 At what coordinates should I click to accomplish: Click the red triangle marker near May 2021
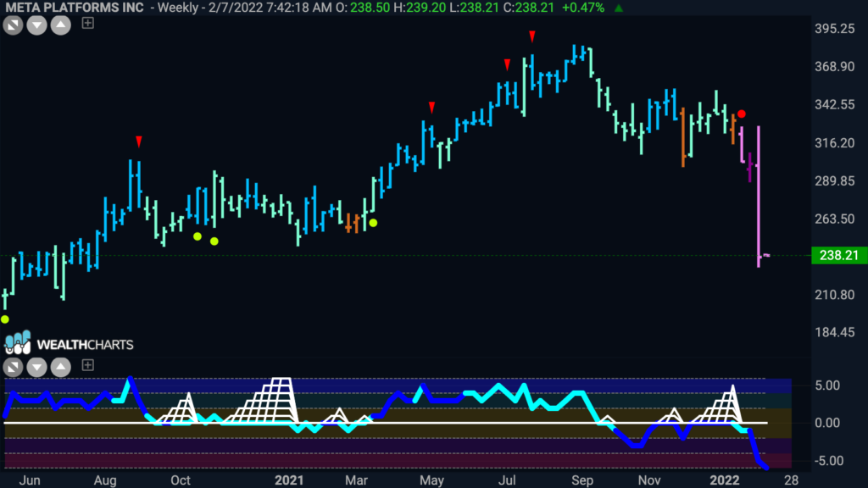[431, 108]
